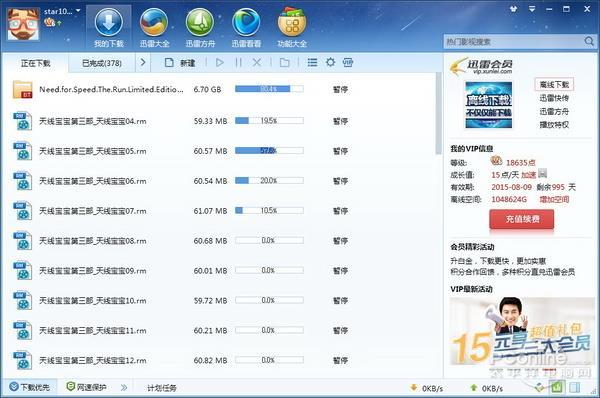Click the start (play) toolbar icon
The width and height of the screenshot is (600, 398).
pyautogui.click(x=220, y=62)
